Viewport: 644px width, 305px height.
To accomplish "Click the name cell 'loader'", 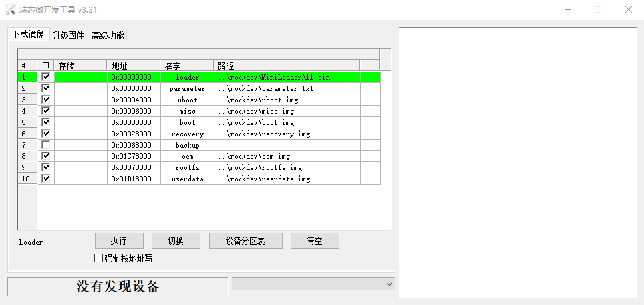I will (x=188, y=77).
